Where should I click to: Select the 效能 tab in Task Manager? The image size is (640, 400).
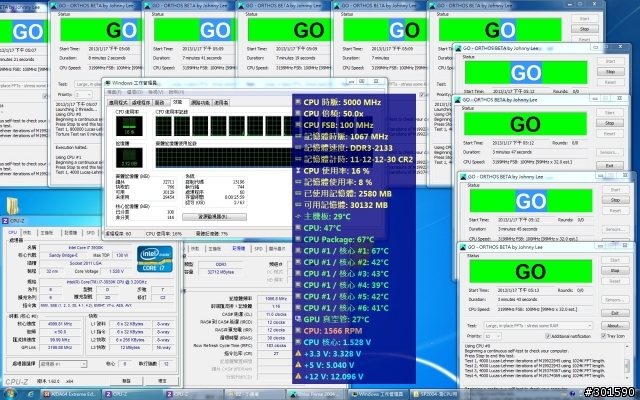coord(178,102)
